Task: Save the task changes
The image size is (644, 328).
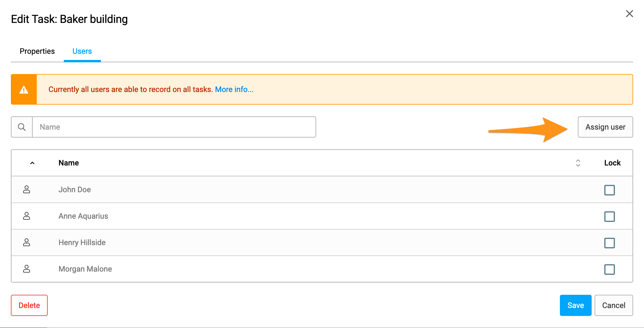Action: tap(576, 305)
